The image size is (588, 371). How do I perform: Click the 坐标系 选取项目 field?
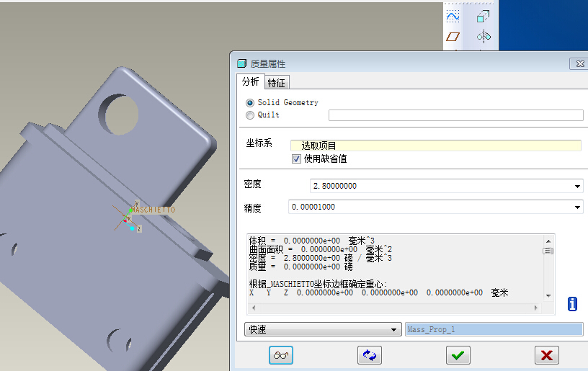click(436, 146)
